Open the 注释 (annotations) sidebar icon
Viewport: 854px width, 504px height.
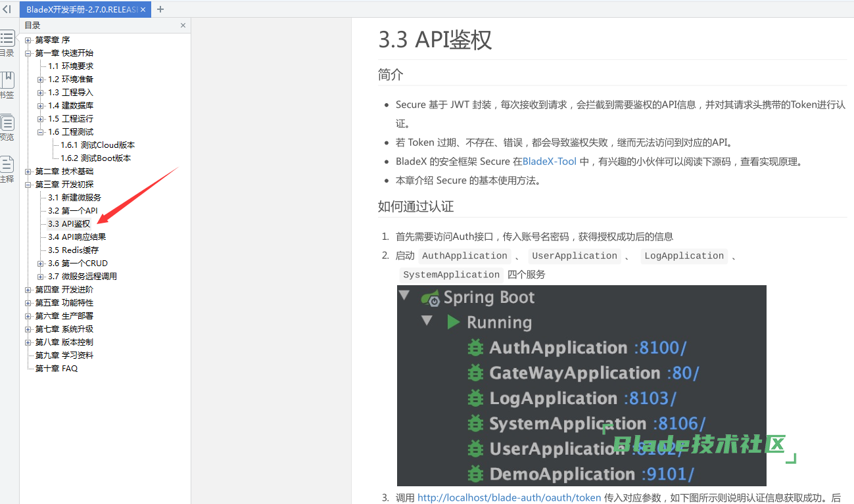pos(7,169)
